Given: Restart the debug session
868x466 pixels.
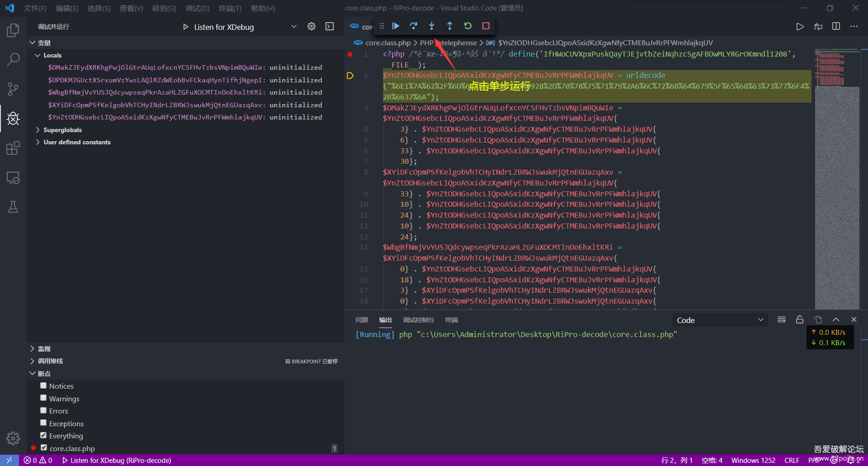Looking at the screenshot, I should tap(467, 26).
